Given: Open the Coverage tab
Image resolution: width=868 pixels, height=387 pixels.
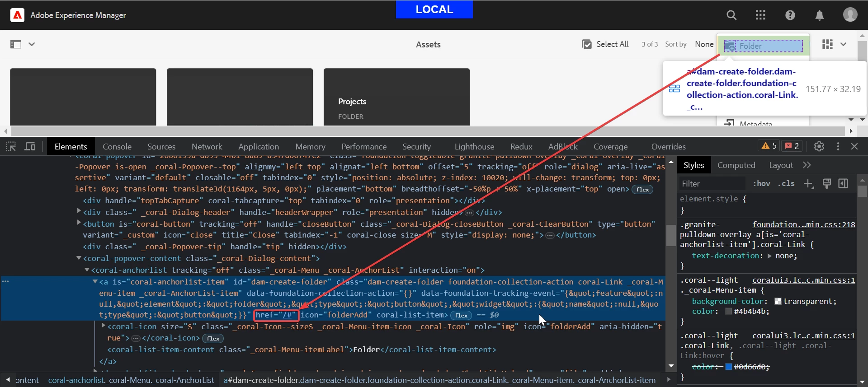Looking at the screenshot, I should point(610,147).
